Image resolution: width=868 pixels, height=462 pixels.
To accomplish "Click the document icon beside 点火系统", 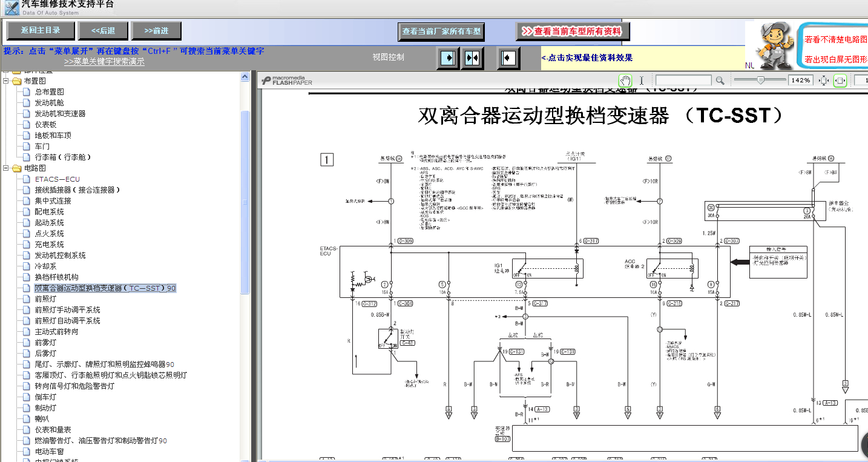I will 26,234.
